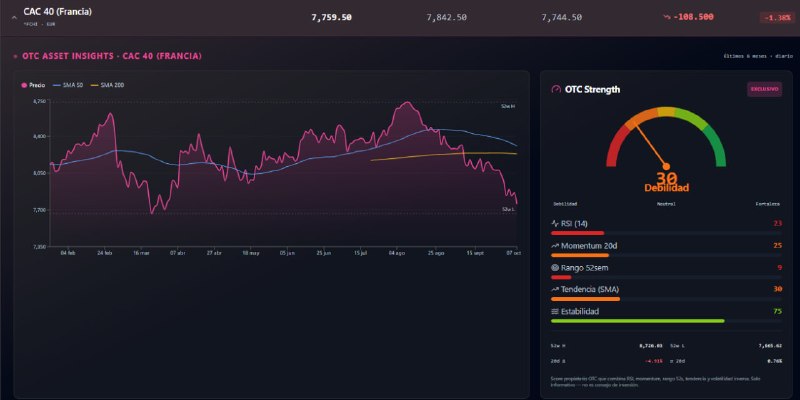Click the Rango 52sem value 9
The image size is (800, 400).
780,268
